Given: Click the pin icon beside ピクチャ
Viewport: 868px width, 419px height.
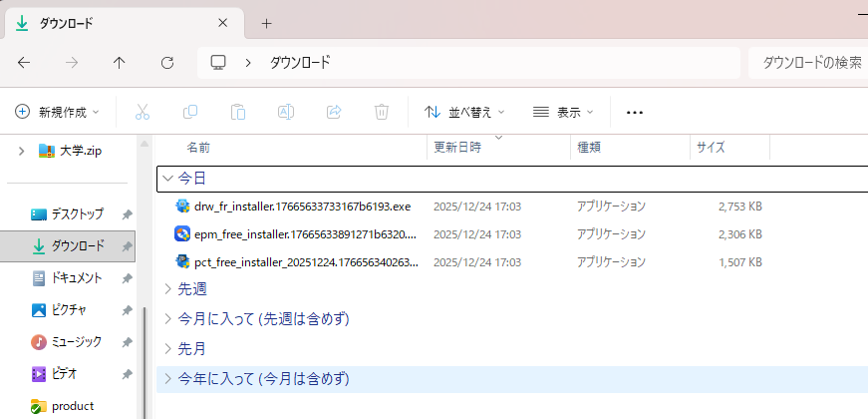Looking at the screenshot, I should [x=127, y=310].
